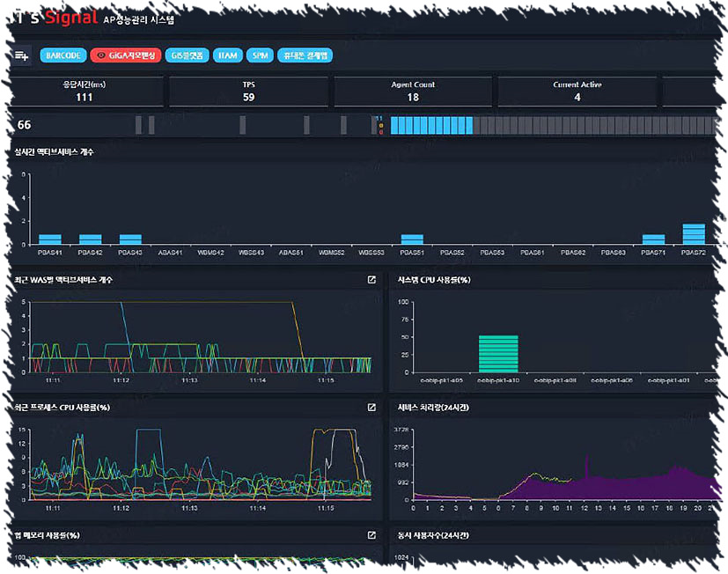This screenshot has width=728, height=574.
Task: Click the blue bar above PBAS43
Action: point(130,239)
